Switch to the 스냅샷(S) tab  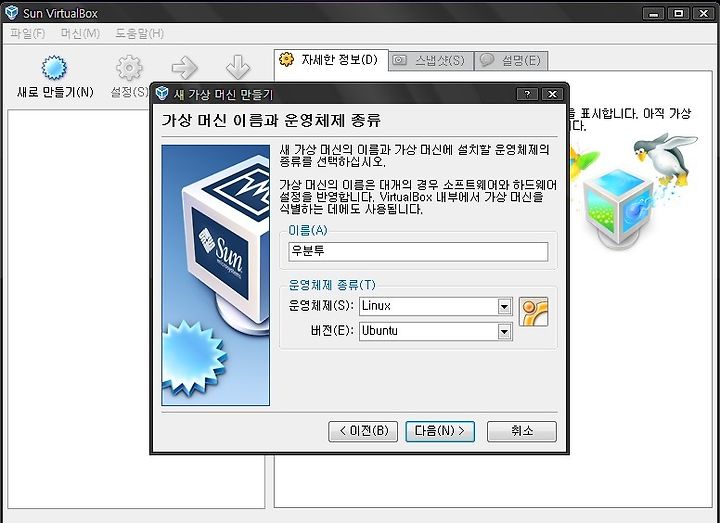pyautogui.click(x=431, y=61)
